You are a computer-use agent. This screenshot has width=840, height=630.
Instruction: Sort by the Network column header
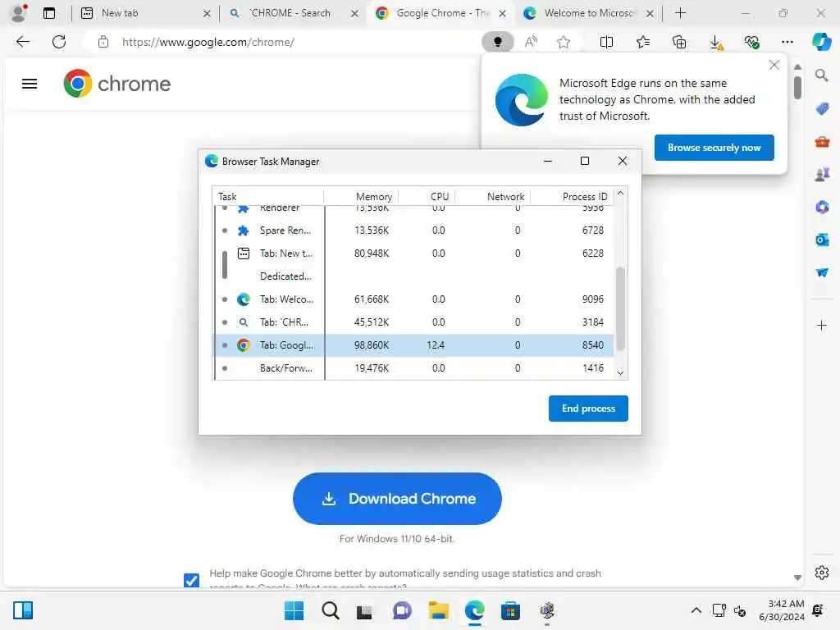(493, 196)
